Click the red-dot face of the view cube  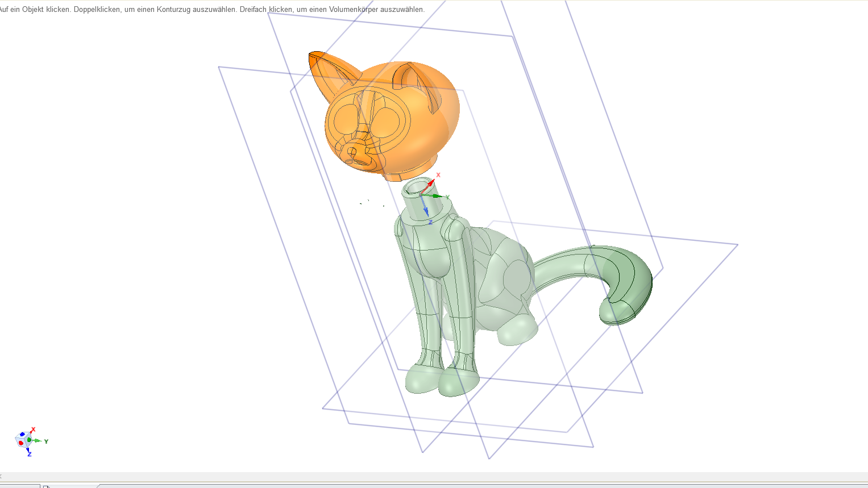20,443
